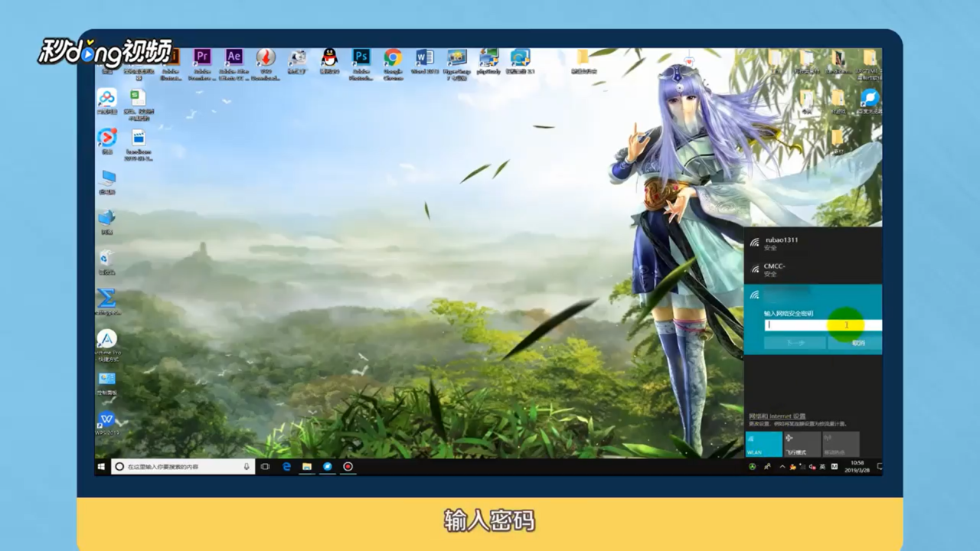
Task: Toggle the Airplane mode tile
Action: pos(802,444)
